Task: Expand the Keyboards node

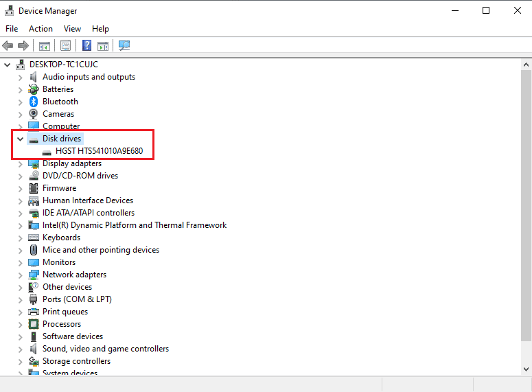Action: click(21, 238)
